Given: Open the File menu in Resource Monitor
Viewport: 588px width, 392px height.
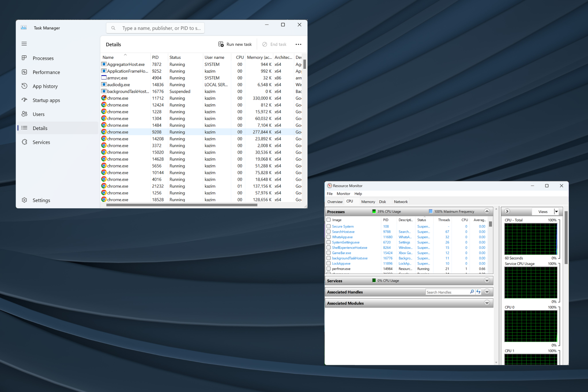Looking at the screenshot, I should click(330, 194).
